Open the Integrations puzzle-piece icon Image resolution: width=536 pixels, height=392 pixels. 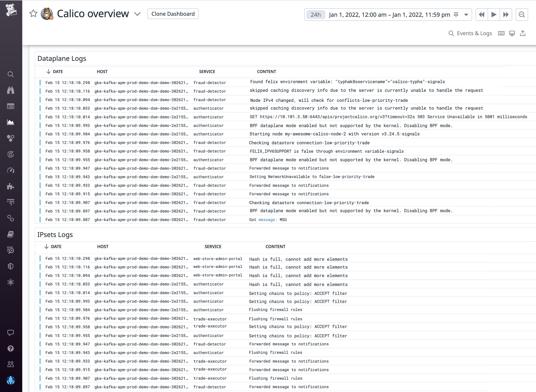click(11, 186)
